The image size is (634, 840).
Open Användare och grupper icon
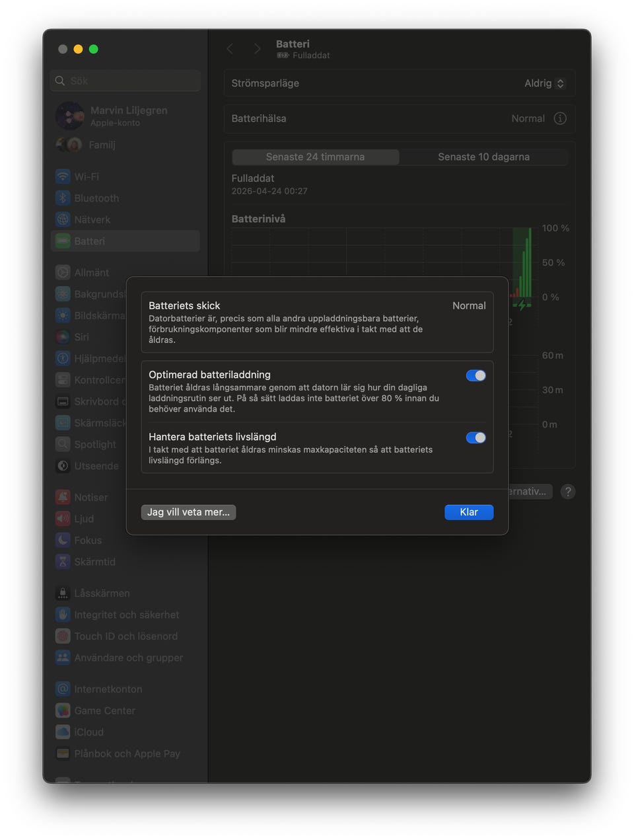[x=63, y=658]
